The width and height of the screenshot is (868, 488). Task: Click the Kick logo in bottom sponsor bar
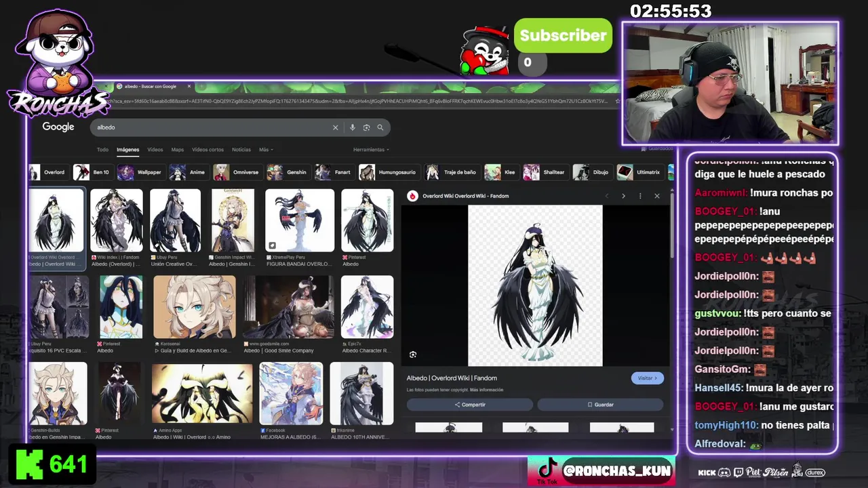[x=707, y=472]
